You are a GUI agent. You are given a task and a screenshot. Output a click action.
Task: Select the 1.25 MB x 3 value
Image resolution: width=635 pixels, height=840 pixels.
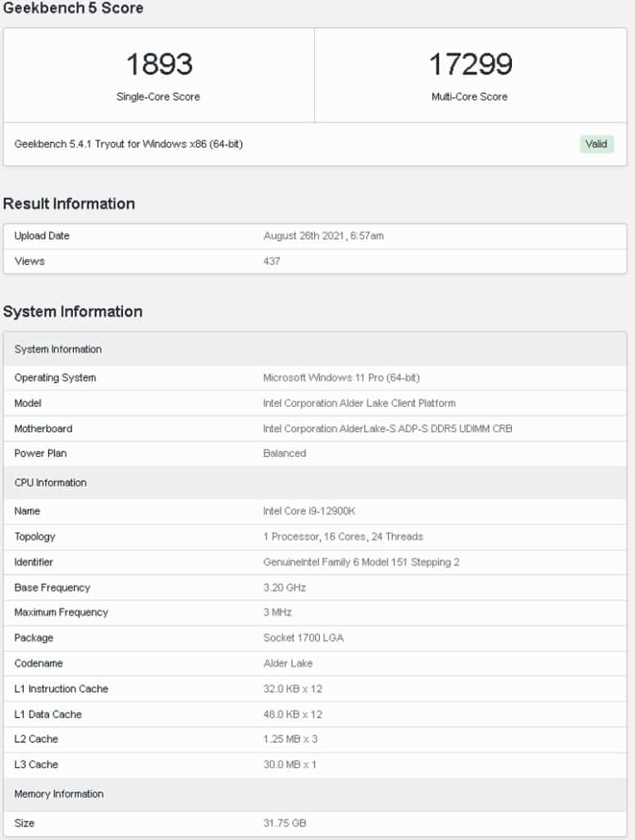[x=290, y=739]
